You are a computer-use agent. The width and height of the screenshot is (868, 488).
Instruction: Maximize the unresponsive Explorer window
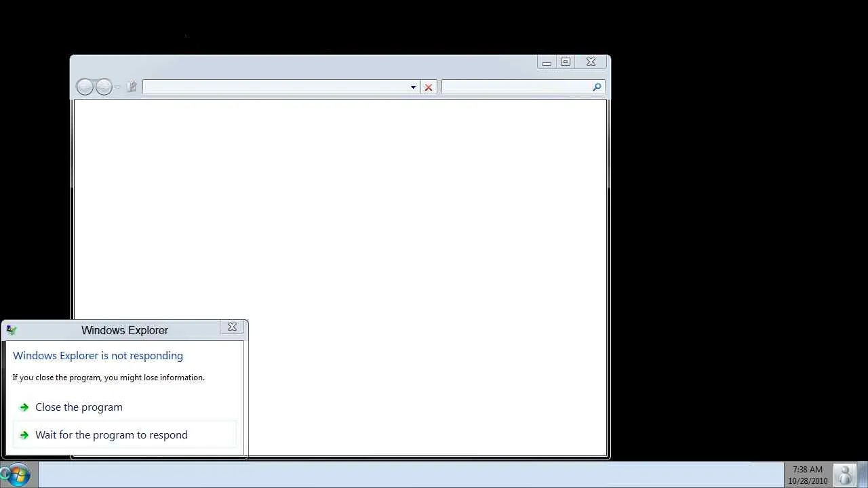[566, 62]
